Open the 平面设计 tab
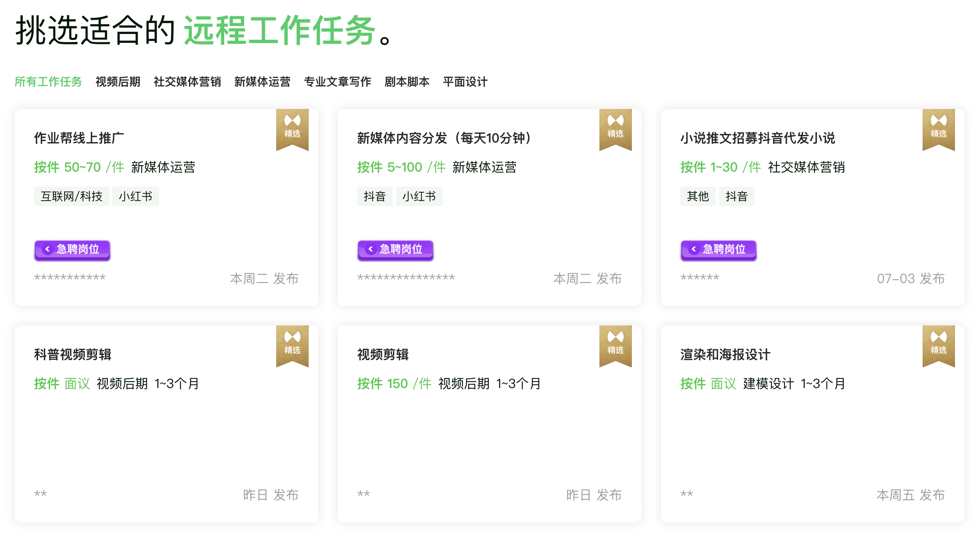 click(465, 82)
